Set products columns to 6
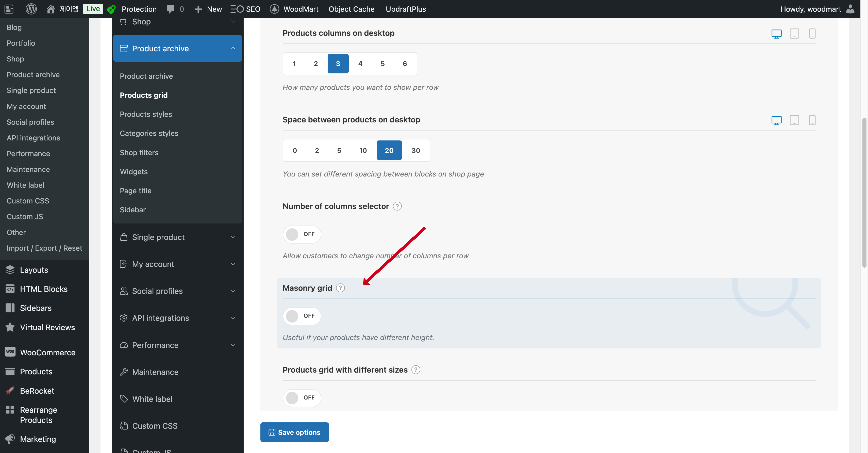Viewport: 868px width, 453px height. (x=405, y=64)
